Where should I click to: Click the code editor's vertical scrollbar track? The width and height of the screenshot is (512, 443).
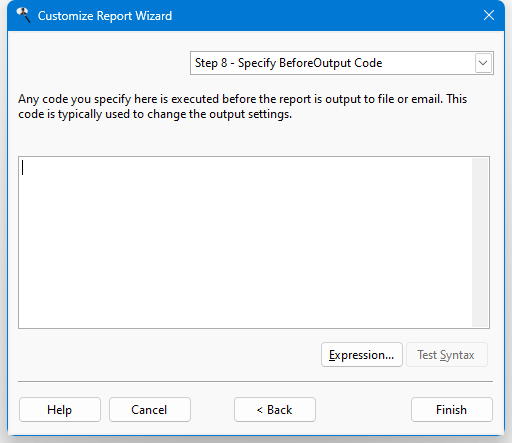click(480, 242)
